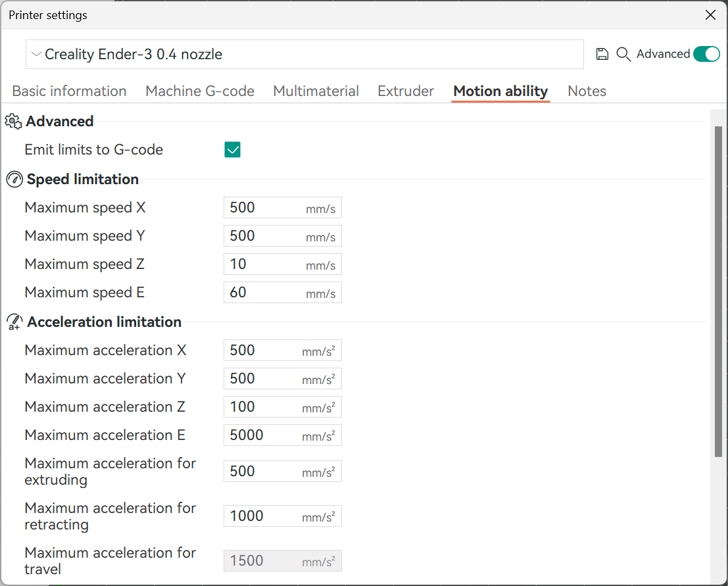Toggle the Advanced mode switch
The height and width of the screenshot is (586, 728).
pos(706,54)
